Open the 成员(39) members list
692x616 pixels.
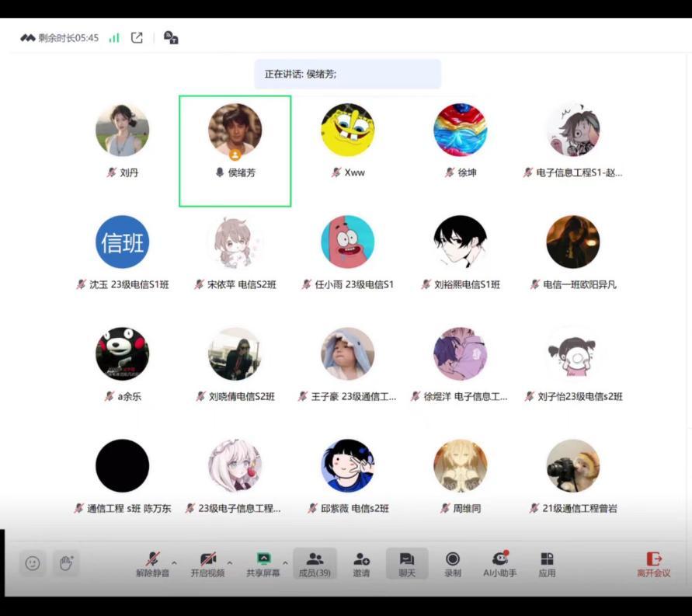coord(315,564)
